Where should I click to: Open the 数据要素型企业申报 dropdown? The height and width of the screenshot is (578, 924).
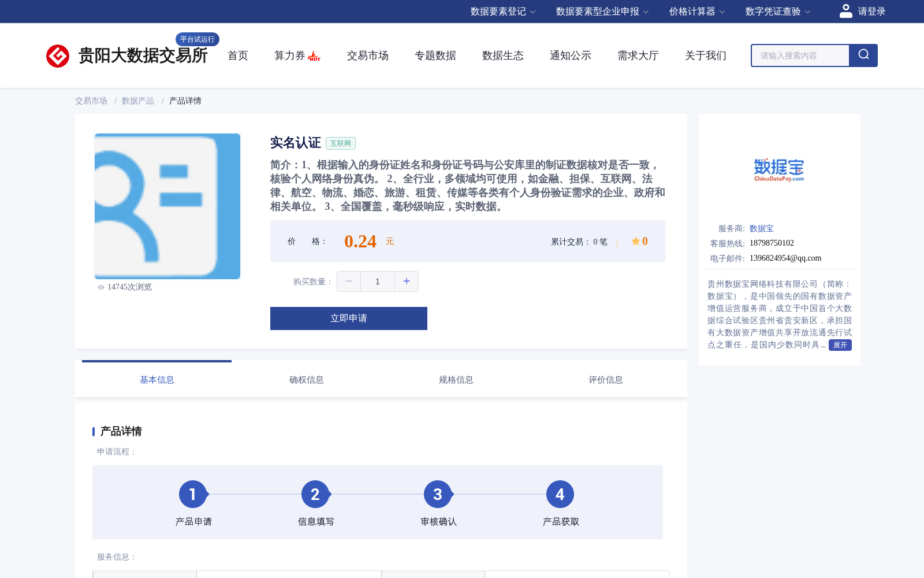click(x=602, y=12)
